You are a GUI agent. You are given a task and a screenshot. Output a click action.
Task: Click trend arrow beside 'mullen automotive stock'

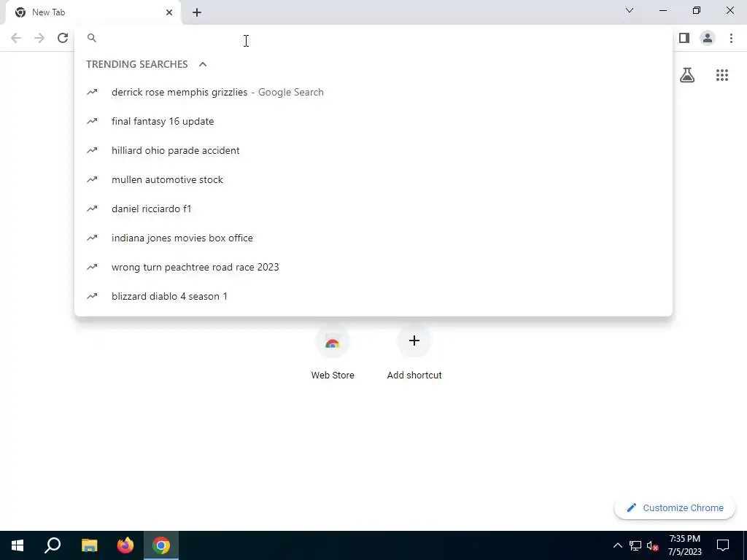[x=92, y=179]
